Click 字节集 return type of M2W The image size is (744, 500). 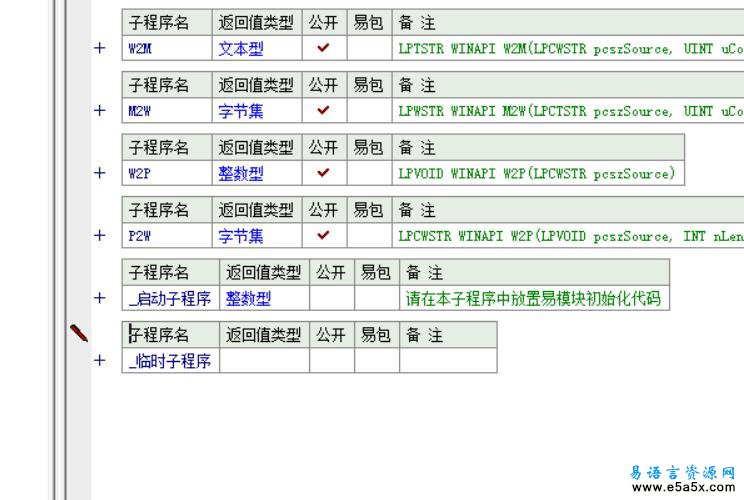click(241, 111)
